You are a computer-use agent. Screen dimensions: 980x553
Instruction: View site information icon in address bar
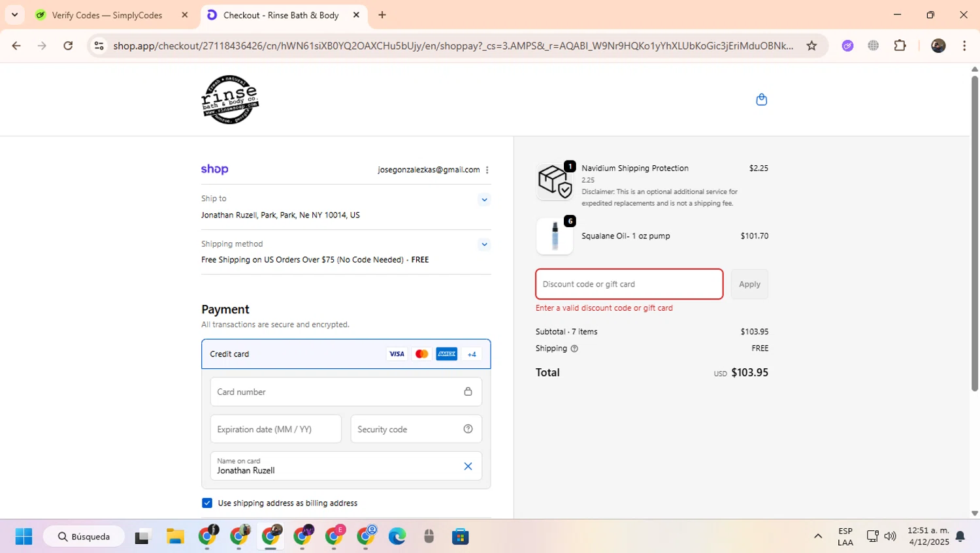point(99,46)
